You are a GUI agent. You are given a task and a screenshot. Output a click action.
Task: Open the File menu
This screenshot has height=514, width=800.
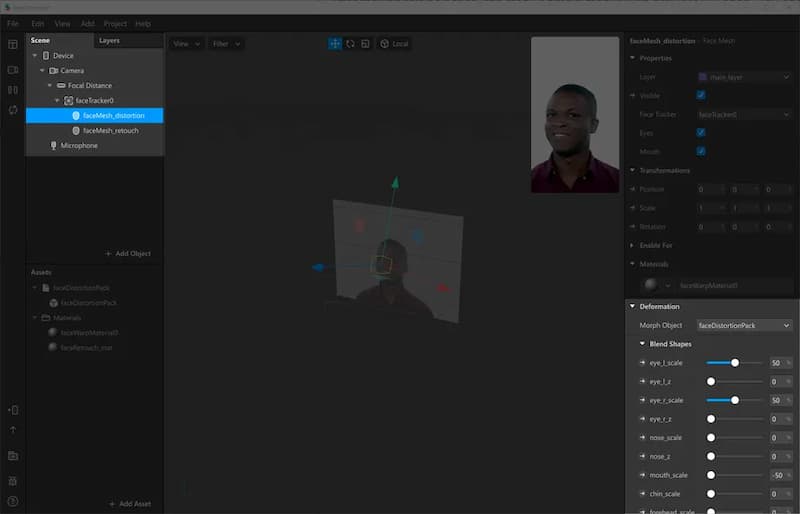[13, 23]
